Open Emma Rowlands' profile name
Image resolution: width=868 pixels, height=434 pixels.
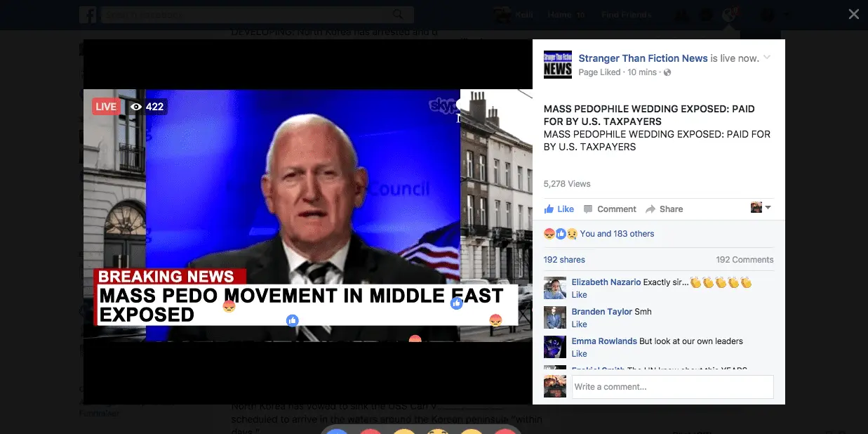tap(604, 341)
